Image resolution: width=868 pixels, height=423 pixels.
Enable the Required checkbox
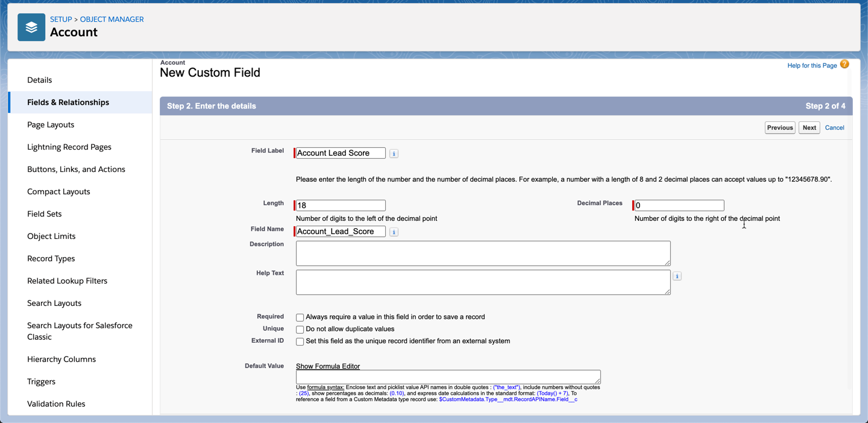point(300,317)
